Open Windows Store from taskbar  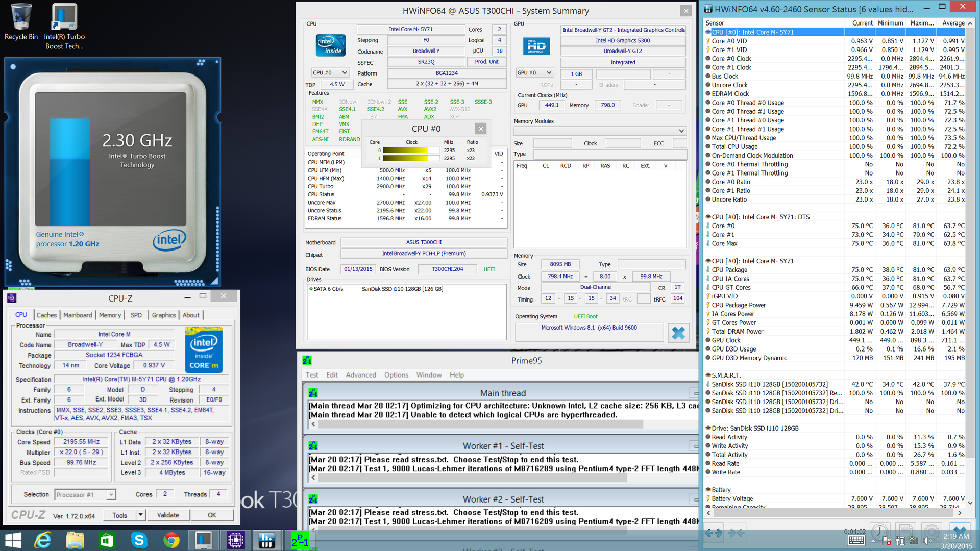pos(107,540)
